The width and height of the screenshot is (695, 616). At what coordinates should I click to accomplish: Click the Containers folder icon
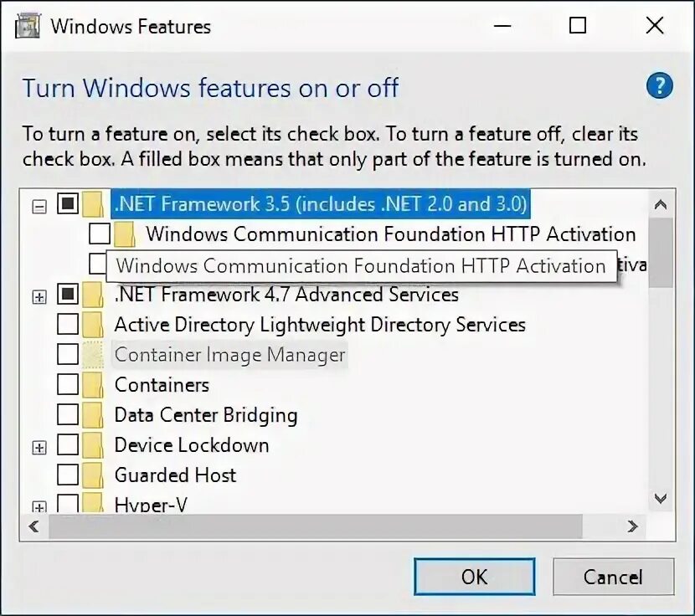(x=93, y=385)
